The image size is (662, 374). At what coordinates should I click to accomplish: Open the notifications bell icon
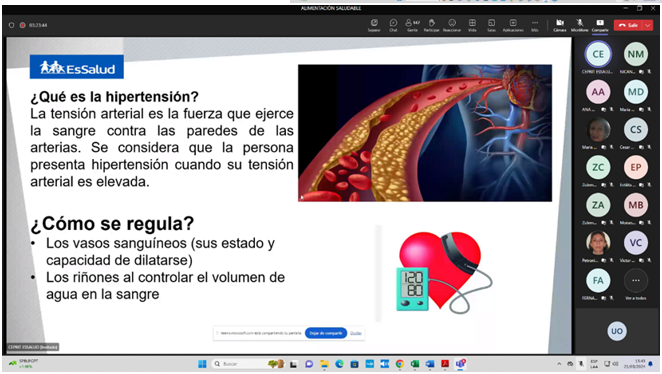(651, 364)
